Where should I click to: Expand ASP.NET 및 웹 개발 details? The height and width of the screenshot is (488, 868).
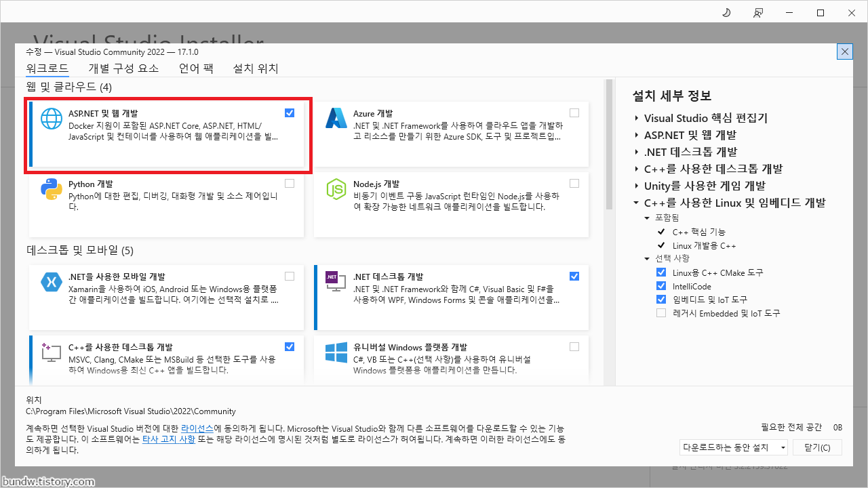click(637, 135)
